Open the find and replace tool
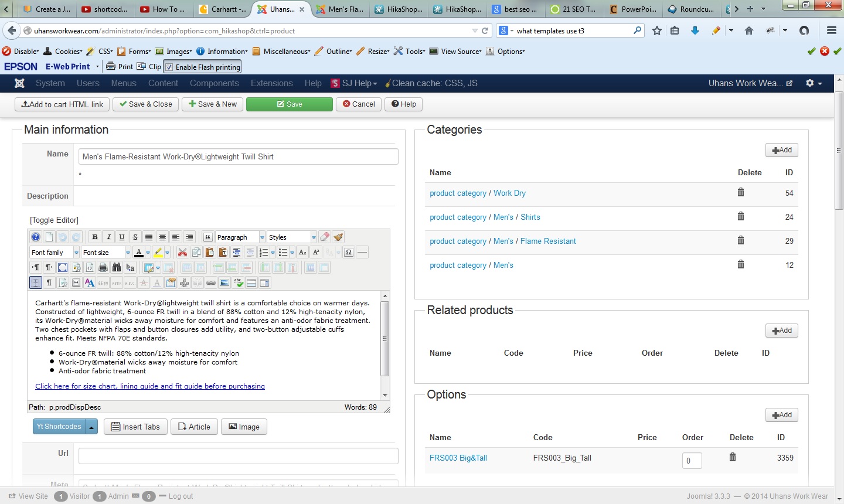The height and width of the screenshot is (504, 844). pyautogui.click(x=130, y=268)
